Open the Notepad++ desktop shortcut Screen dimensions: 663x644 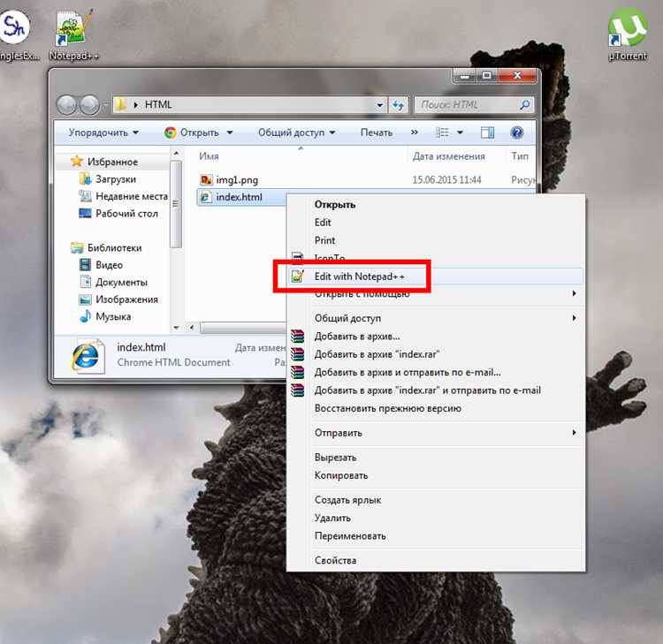click(x=72, y=34)
